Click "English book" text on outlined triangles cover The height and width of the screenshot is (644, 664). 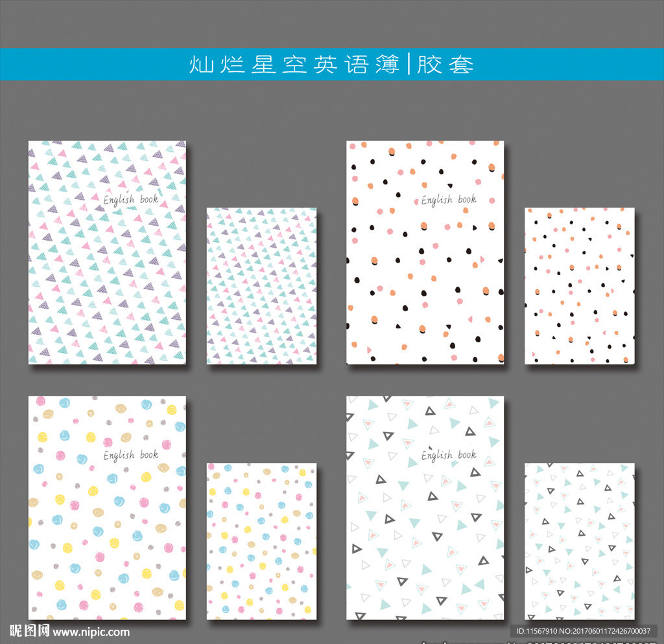449,455
